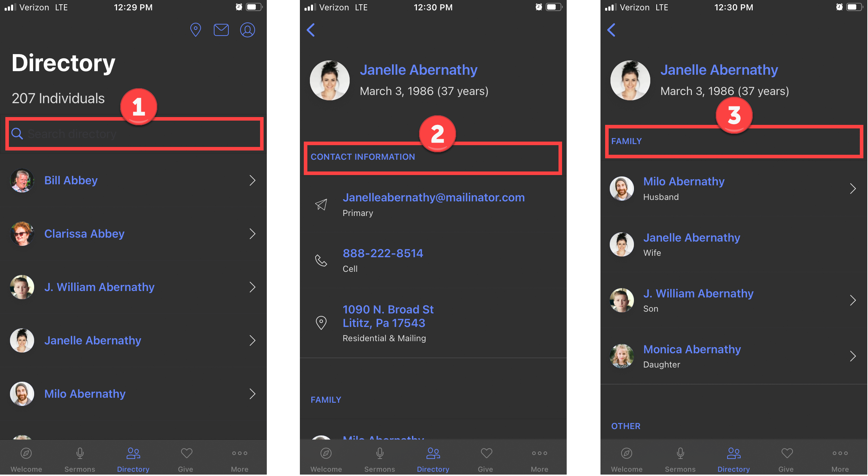Open the map pin icon above Directory

[x=195, y=30]
